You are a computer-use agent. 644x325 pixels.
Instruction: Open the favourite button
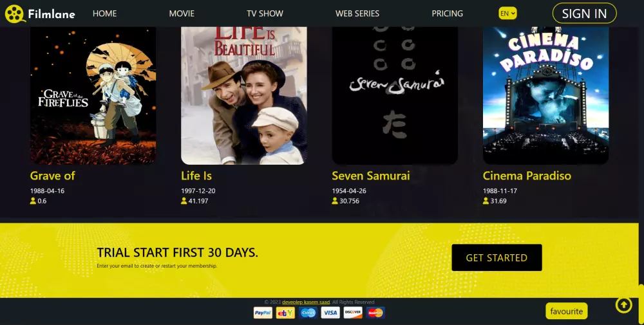566,311
